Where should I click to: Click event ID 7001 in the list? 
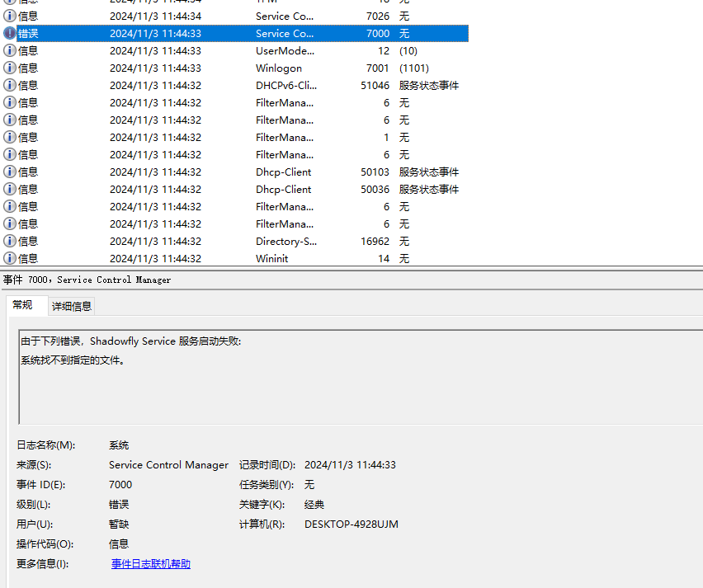pos(378,68)
